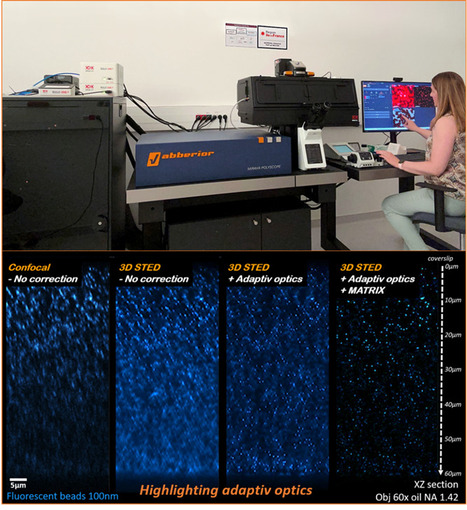Click the '5µm' scale bar label
The image size is (467, 510).
pos(18,485)
